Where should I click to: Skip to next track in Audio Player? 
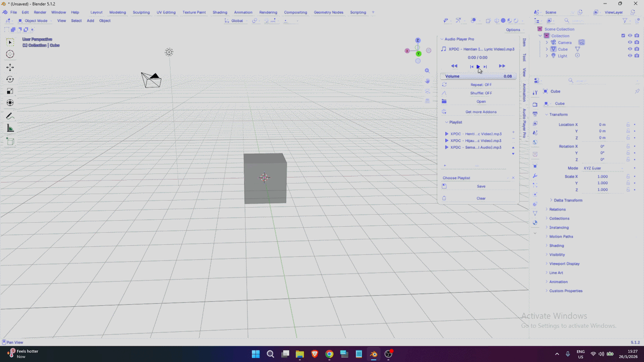coord(485,66)
